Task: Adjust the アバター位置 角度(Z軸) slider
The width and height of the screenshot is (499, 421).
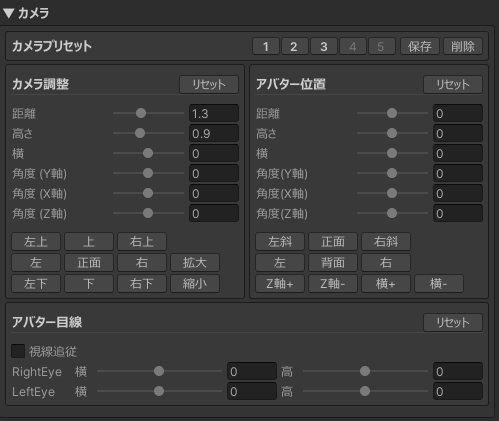Action: click(x=392, y=213)
